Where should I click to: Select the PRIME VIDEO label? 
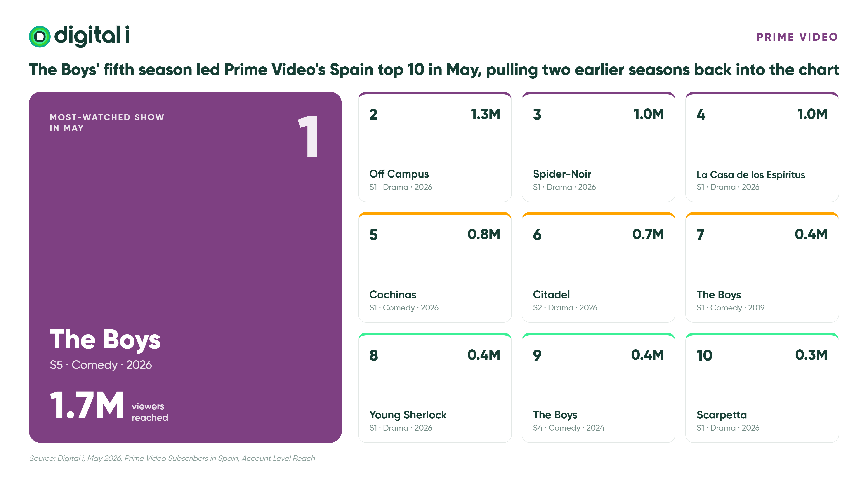pyautogui.click(x=797, y=37)
